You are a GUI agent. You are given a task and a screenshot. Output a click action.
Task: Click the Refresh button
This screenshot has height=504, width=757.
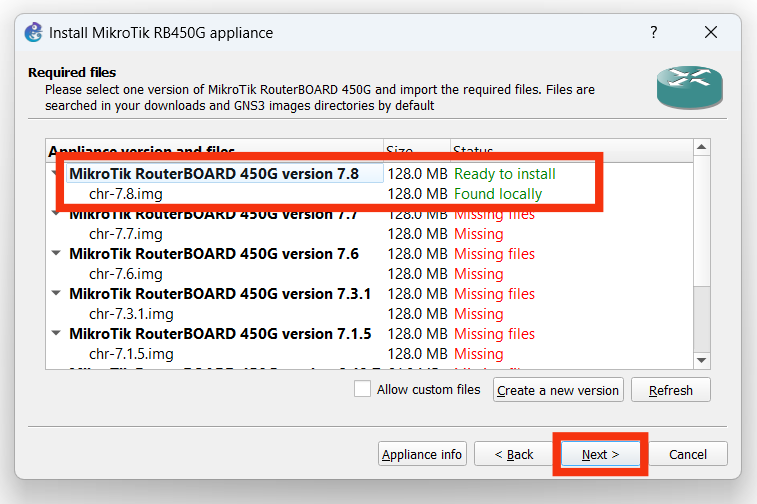point(670,390)
